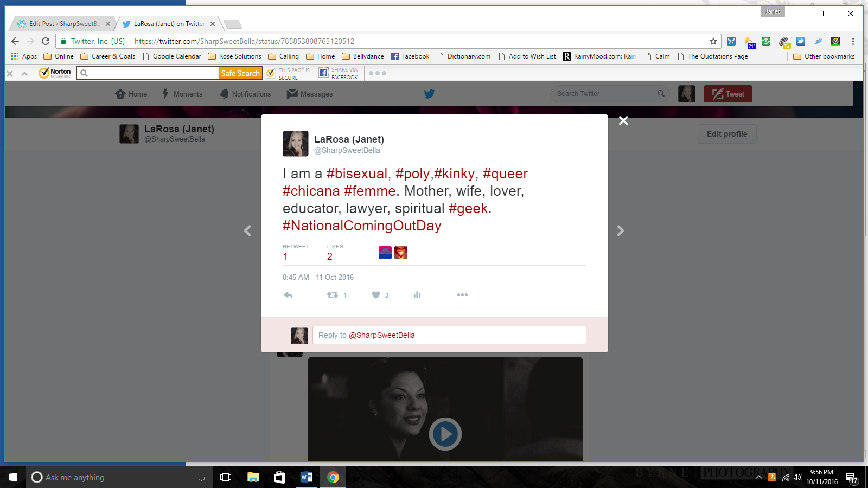Open the tweet's more options menu
Image resolution: width=868 pixels, height=488 pixels.
click(x=462, y=294)
